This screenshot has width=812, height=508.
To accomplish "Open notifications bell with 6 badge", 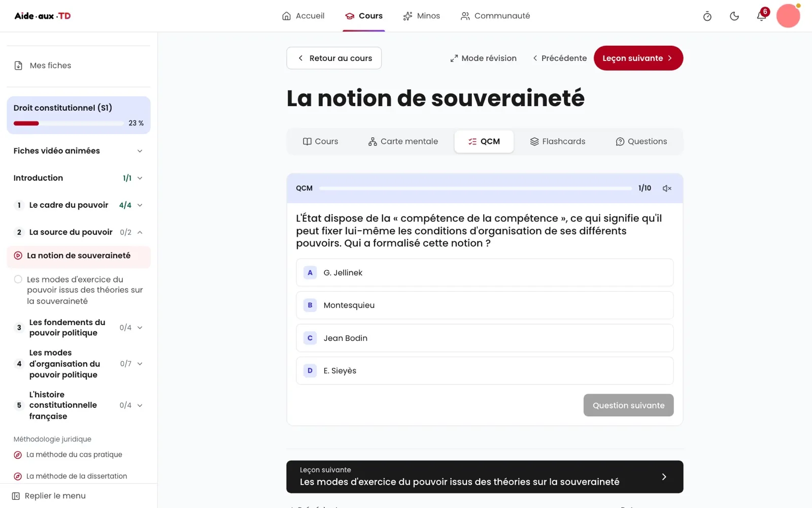I will click(x=761, y=15).
